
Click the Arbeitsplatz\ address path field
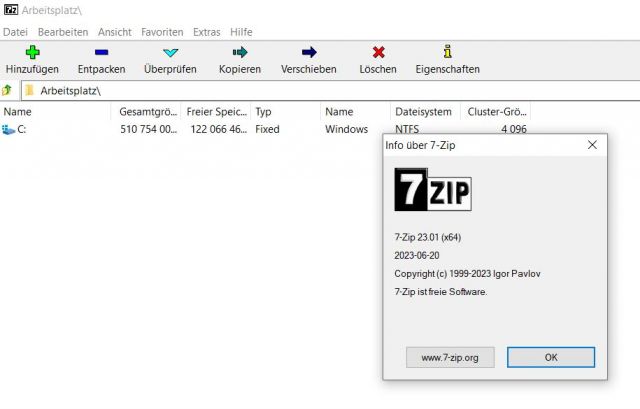(331, 91)
